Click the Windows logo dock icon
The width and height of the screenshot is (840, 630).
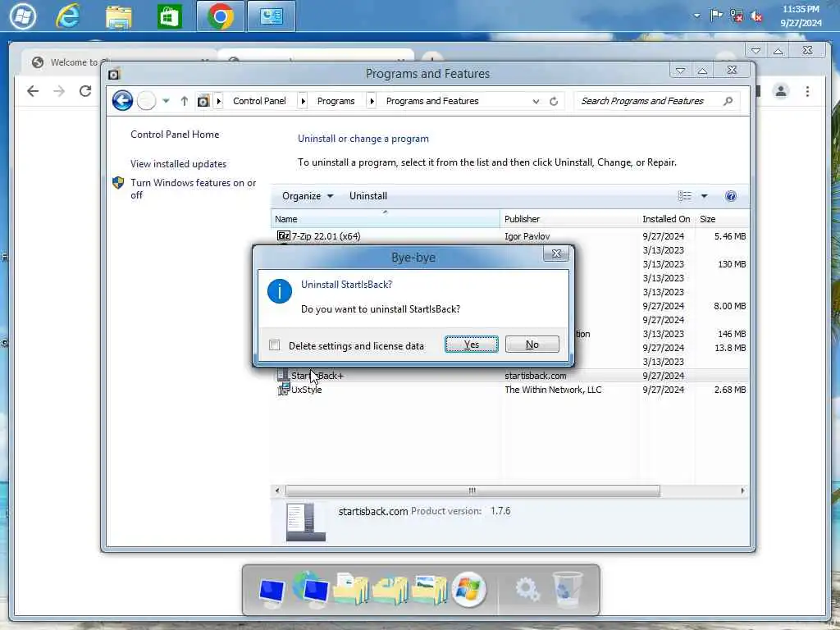(x=468, y=589)
